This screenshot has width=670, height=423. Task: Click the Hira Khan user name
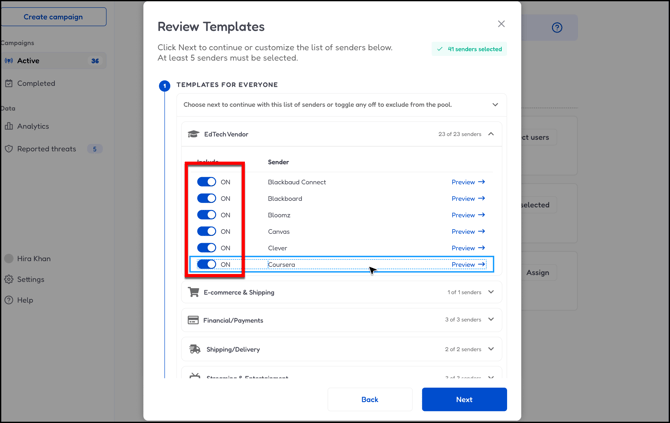pyautogui.click(x=34, y=258)
